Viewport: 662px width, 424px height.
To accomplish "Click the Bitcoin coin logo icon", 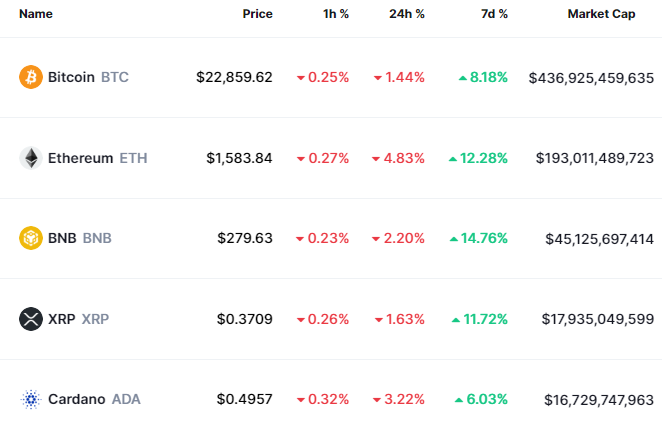I will coord(31,77).
